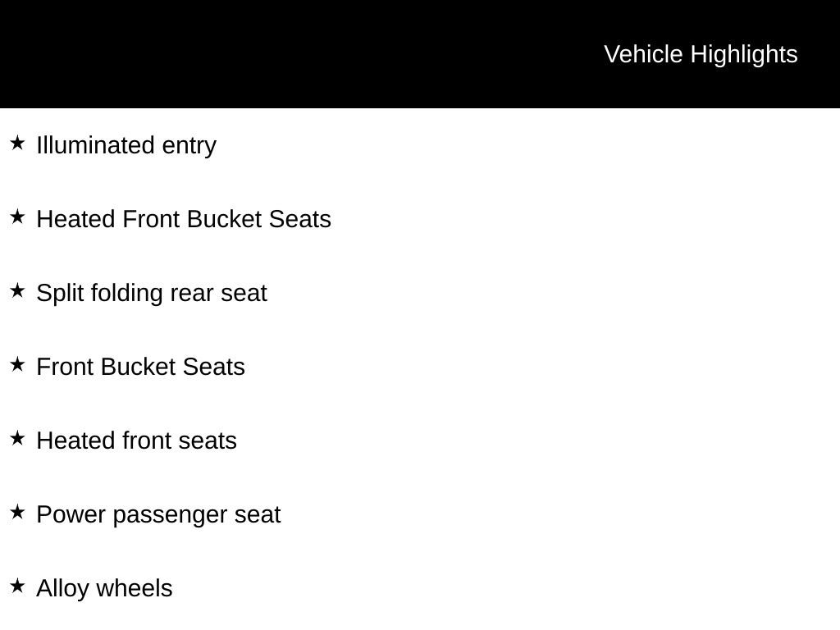Image resolution: width=840 pixels, height=630 pixels.
Task: Click the Alloy wheels highlight text
Action: point(104,589)
